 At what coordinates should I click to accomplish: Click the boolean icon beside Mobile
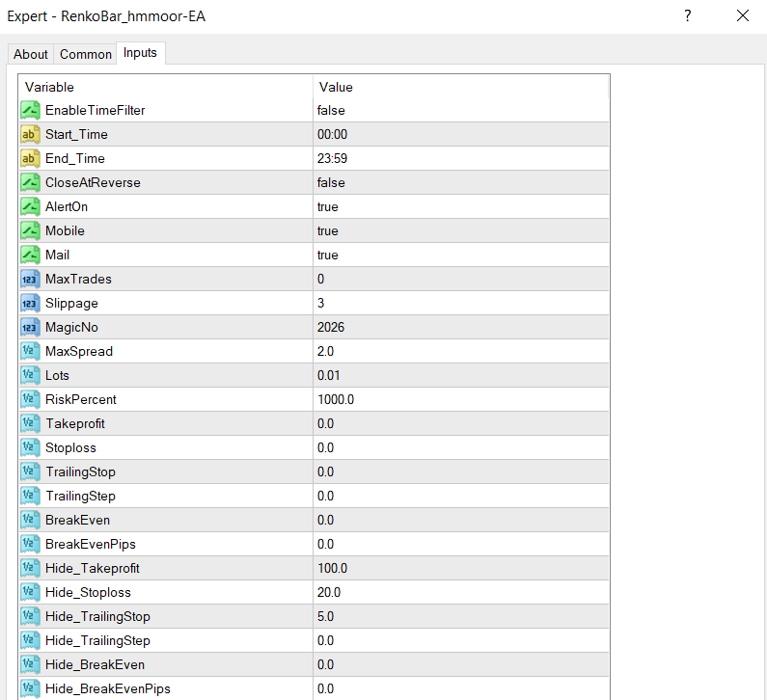click(30, 230)
